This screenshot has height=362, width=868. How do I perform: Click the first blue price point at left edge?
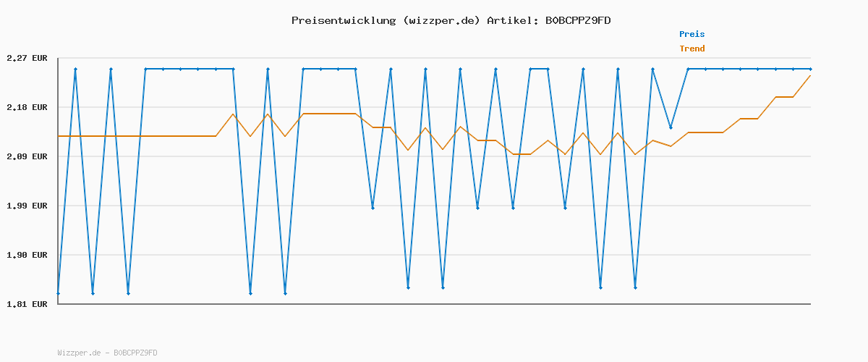pyautogui.click(x=58, y=293)
